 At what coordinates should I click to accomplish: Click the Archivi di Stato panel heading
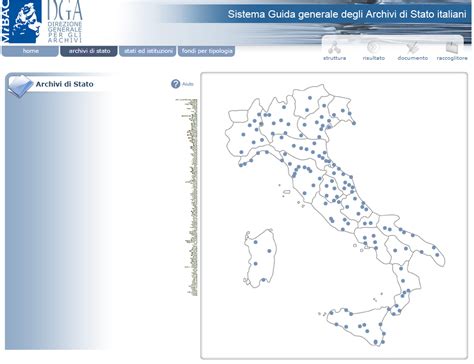click(x=64, y=84)
